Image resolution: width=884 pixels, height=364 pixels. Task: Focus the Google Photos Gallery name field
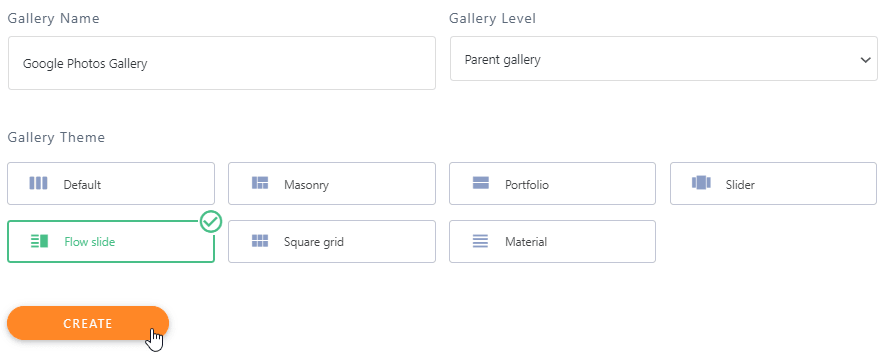222,63
